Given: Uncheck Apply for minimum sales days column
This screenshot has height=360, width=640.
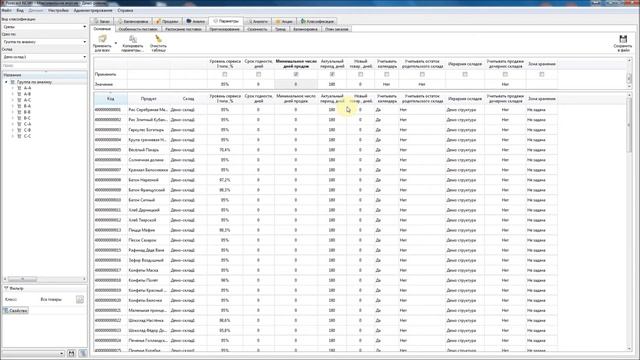Looking at the screenshot, I should pos(296,74).
